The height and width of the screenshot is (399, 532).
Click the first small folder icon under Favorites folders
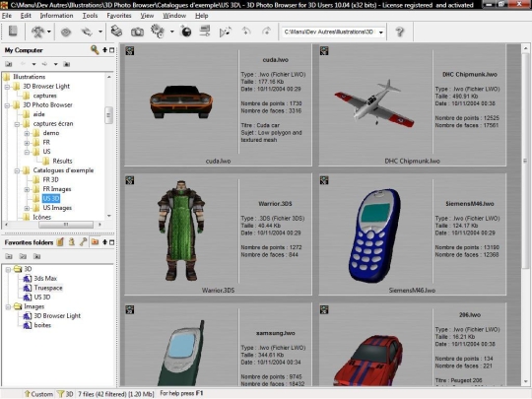click(9, 256)
